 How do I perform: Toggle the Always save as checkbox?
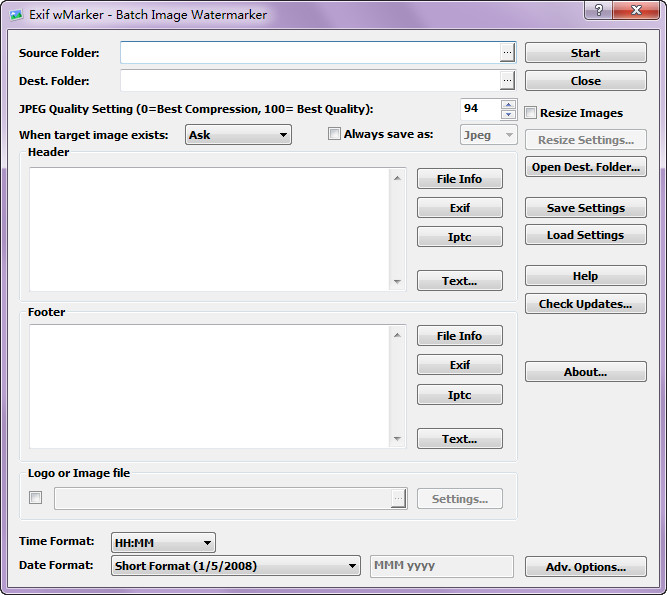point(334,134)
